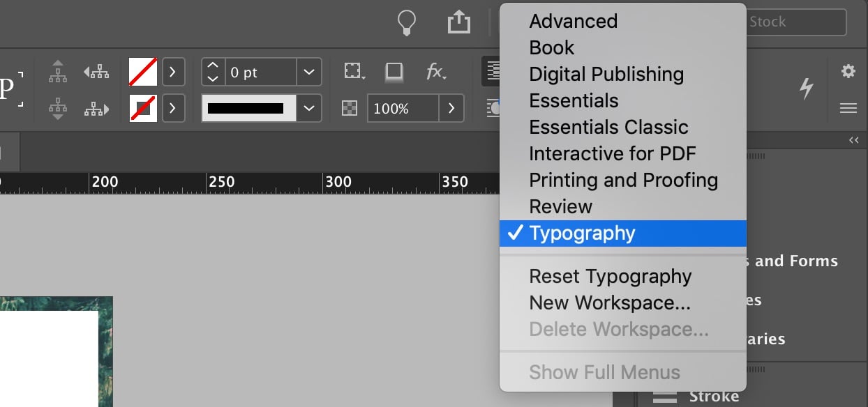
Task: Open the hamburger menu below the gear icon
Action: [848, 108]
